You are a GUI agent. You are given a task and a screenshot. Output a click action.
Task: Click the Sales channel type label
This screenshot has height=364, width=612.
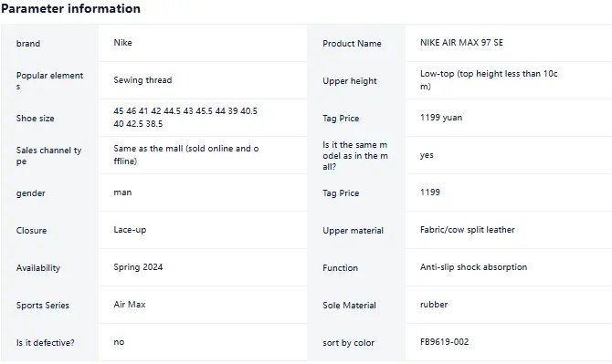[x=48, y=155]
